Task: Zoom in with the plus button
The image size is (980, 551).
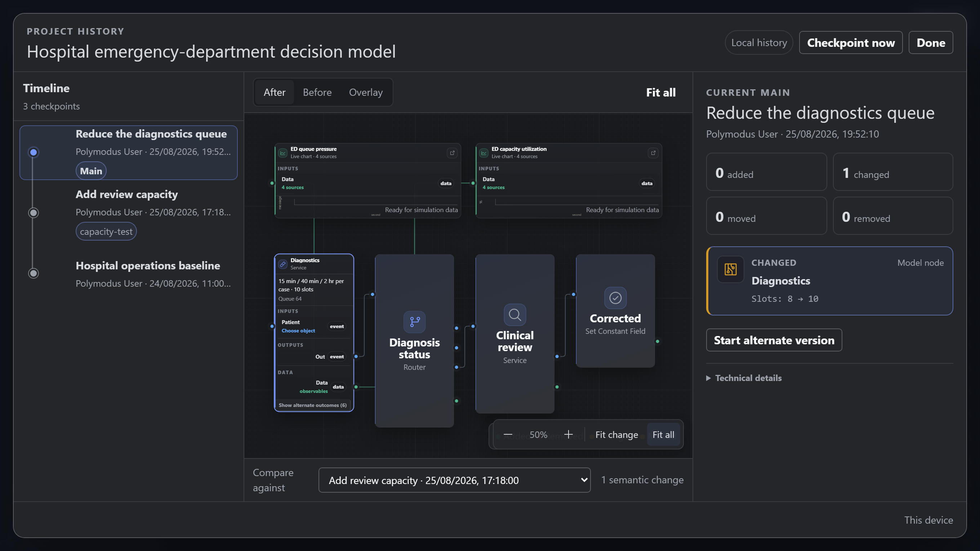Action: pyautogui.click(x=569, y=435)
